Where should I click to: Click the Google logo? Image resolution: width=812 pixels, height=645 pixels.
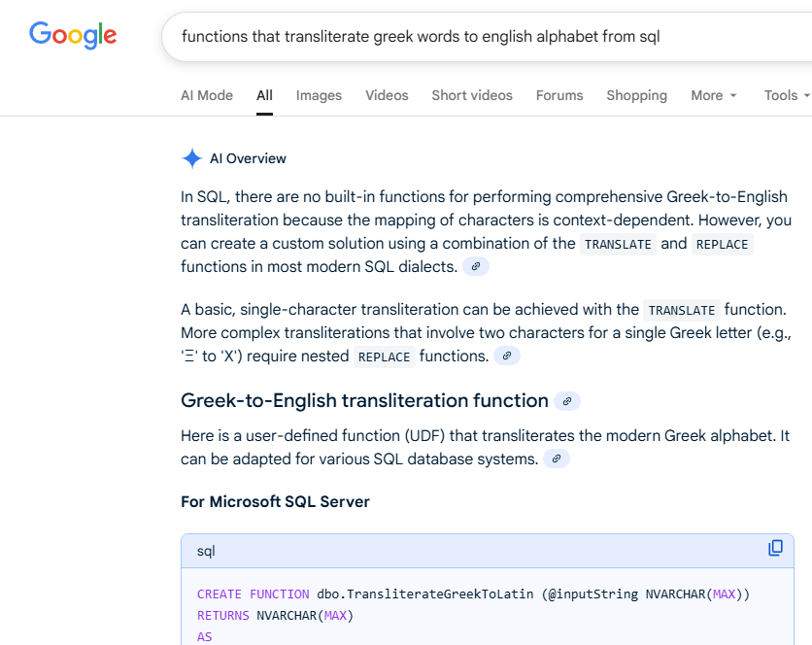pos(73,36)
